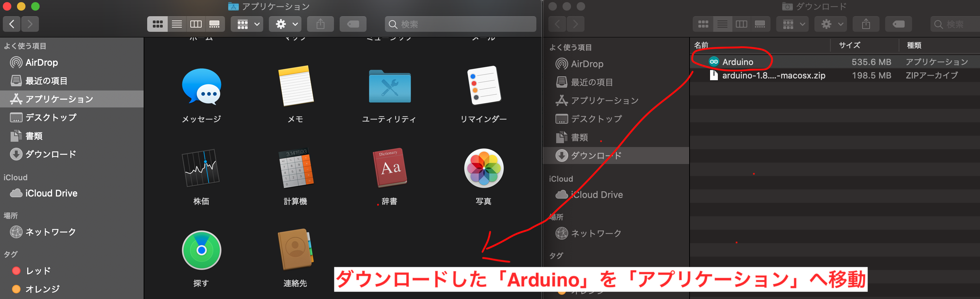Sort by 種類 column header
Image resolution: width=980 pixels, height=299 pixels.
[939, 45]
